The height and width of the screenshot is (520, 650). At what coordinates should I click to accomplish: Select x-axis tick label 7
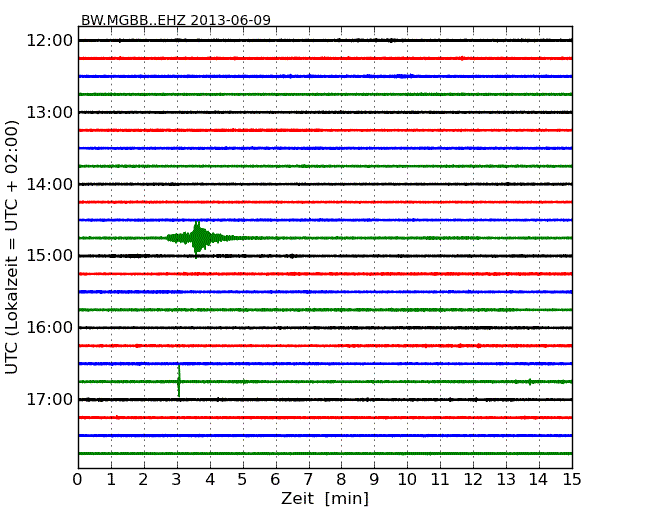click(308, 480)
